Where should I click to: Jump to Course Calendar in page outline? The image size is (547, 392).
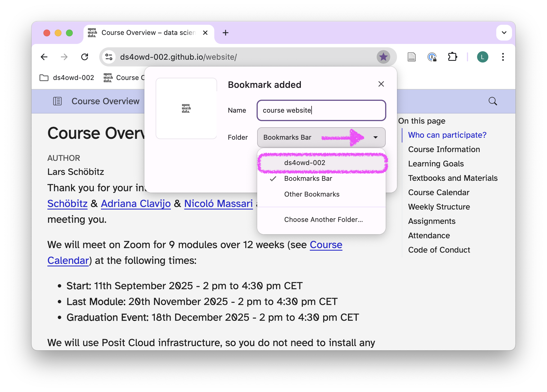[x=438, y=192]
